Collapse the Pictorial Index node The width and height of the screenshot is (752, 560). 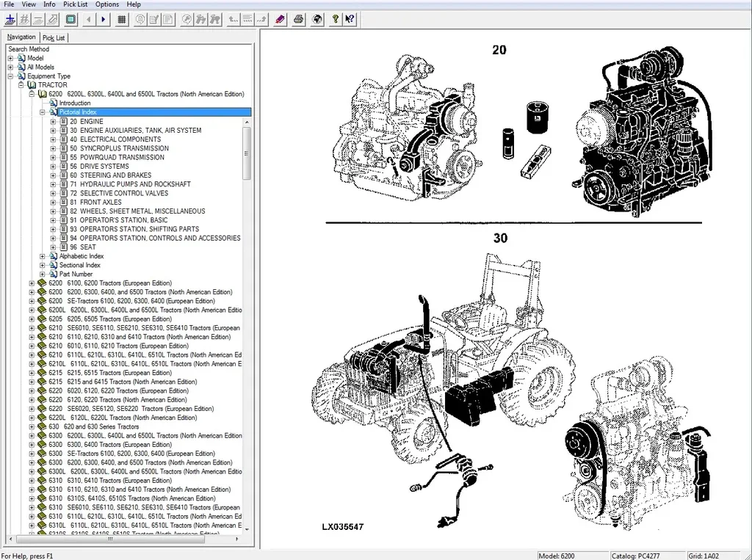point(43,112)
